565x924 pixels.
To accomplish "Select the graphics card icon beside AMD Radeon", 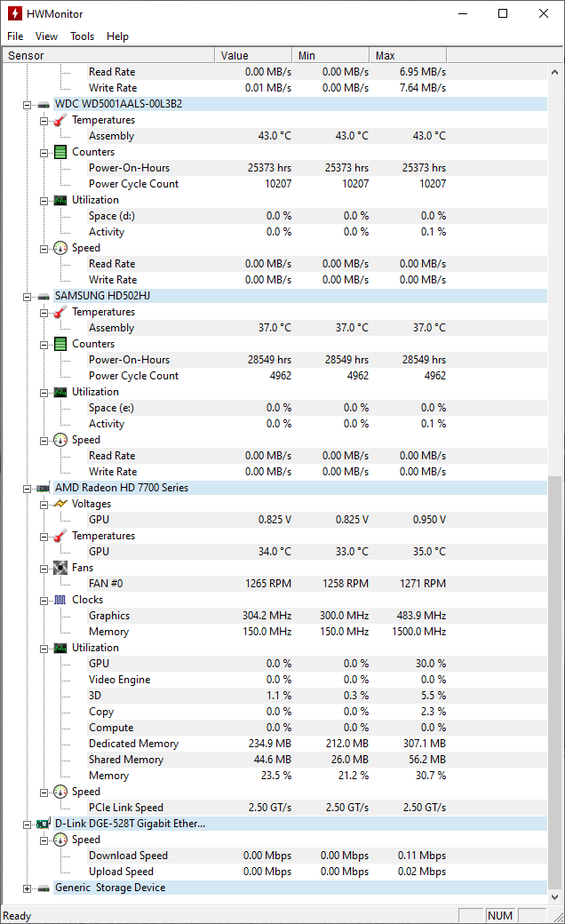I will [43, 488].
